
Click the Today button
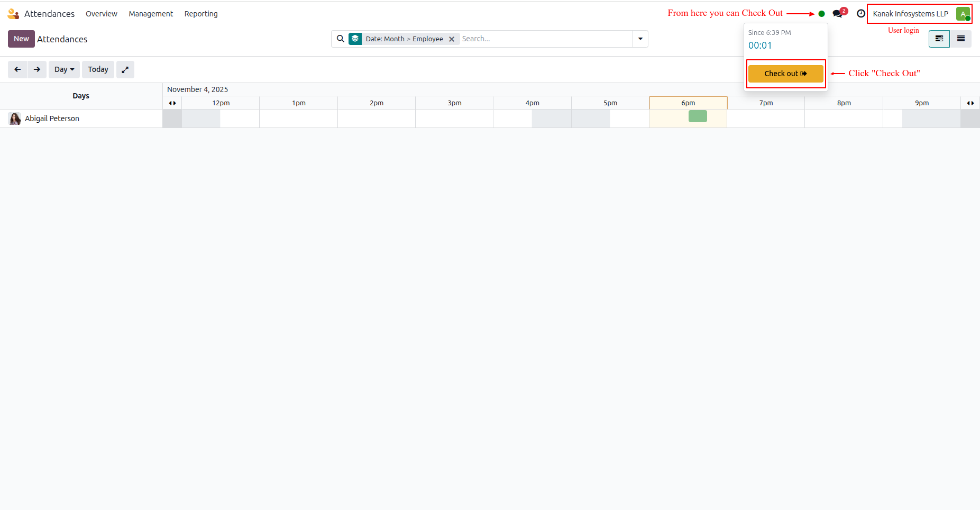(98, 69)
